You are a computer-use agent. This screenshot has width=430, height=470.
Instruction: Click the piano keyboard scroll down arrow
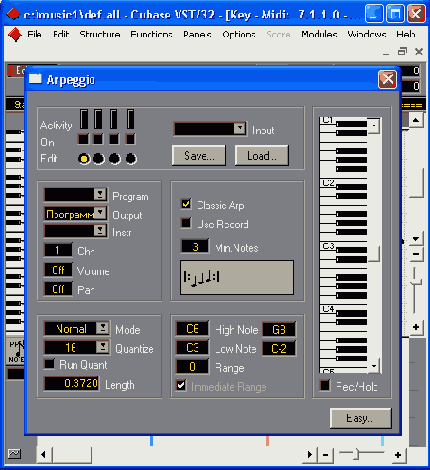[x=374, y=366]
